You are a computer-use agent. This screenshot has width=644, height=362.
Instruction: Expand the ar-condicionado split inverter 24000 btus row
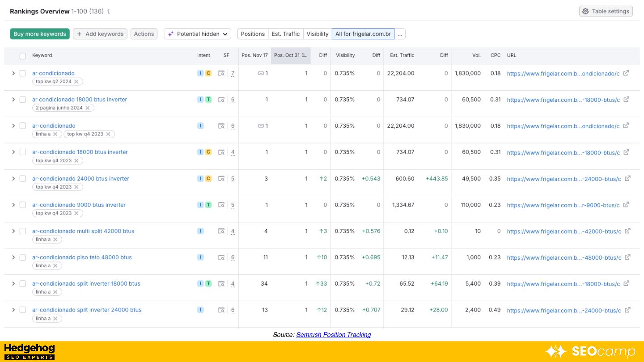(x=13, y=310)
